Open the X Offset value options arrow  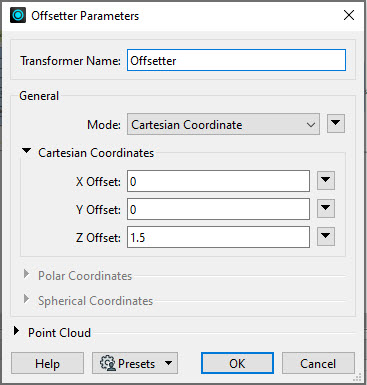coord(326,181)
